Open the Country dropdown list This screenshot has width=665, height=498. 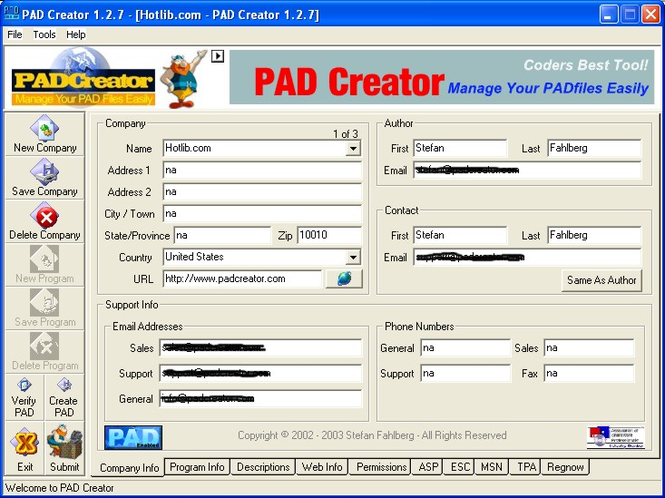pyautogui.click(x=352, y=257)
